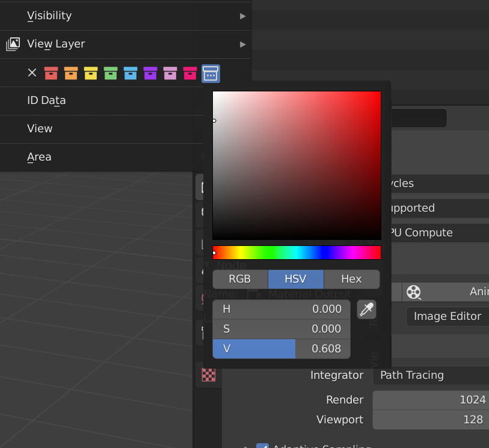Choose the magenta collection color tag
Viewport: 489px width, 448px height.
tap(190, 73)
